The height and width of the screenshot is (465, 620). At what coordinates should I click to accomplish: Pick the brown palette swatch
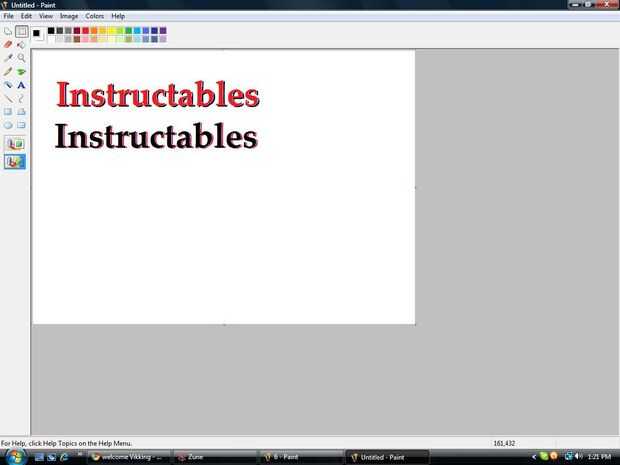[x=77, y=39]
